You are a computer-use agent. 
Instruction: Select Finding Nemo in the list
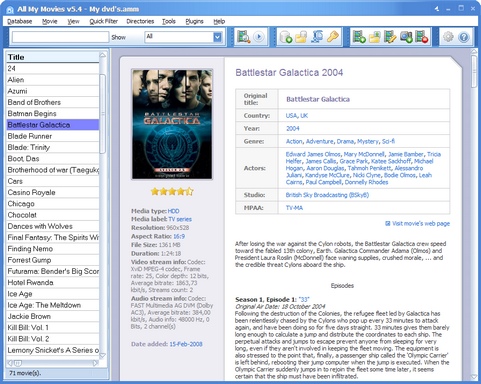click(x=53, y=249)
